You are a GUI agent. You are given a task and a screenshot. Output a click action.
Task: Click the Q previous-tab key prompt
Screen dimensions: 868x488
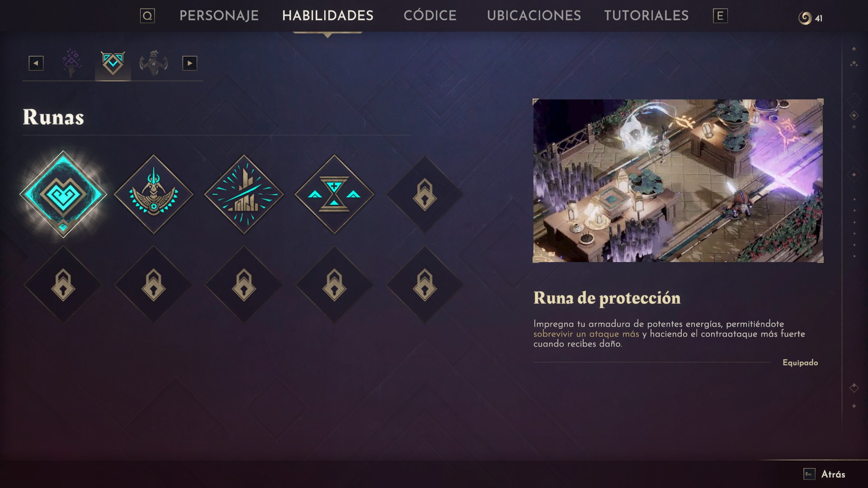[147, 16]
